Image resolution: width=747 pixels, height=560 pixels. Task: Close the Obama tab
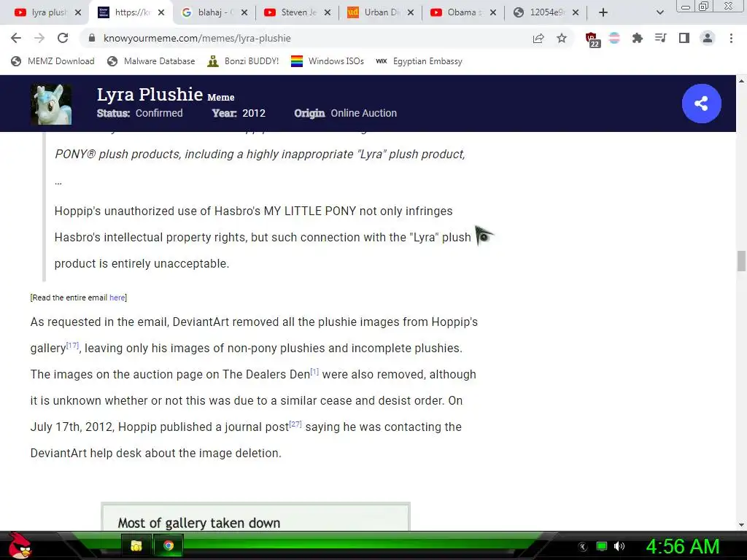494,12
